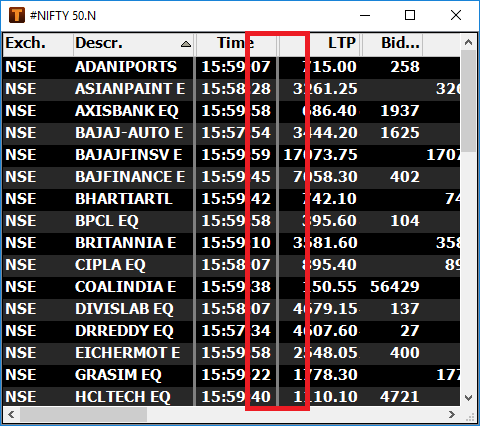Click LTP value 3261.25
The image size is (480, 426).
[x=325, y=89]
